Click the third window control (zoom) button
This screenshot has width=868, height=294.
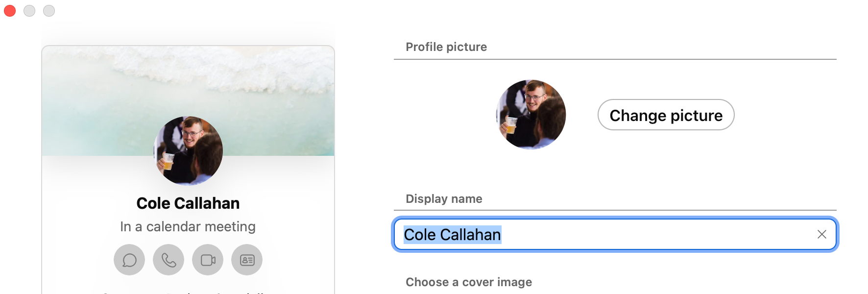pyautogui.click(x=49, y=10)
